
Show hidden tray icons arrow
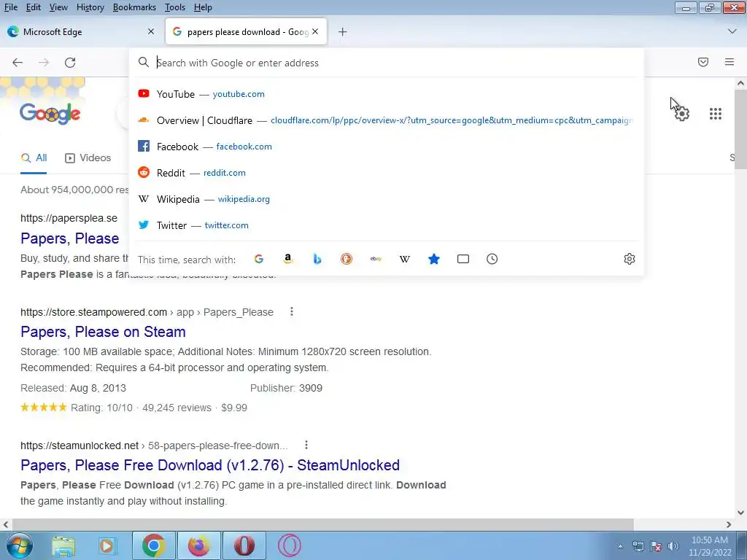[x=620, y=546]
